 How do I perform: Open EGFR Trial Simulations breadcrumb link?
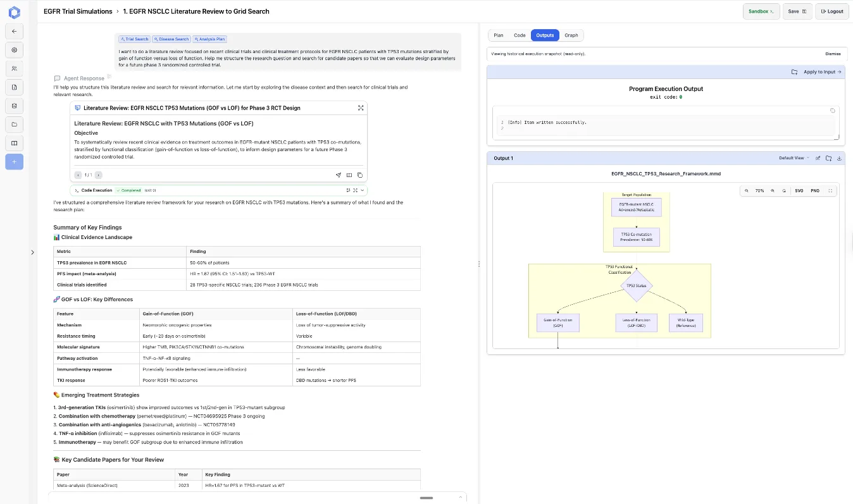pyautogui.click(x=78, y=11)
